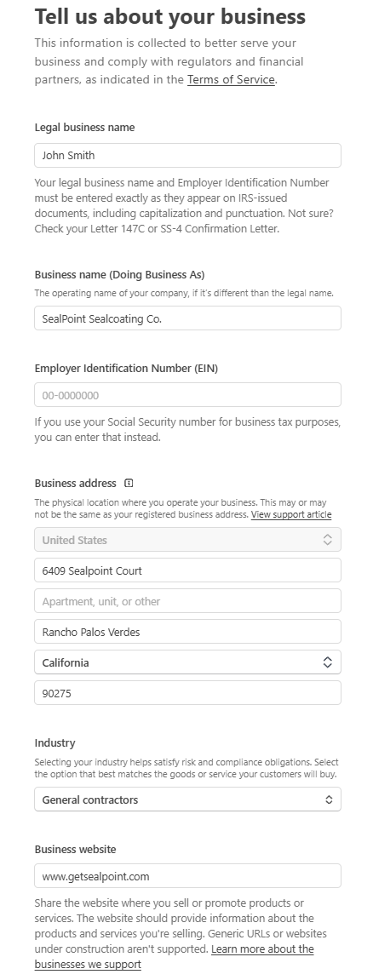Click the Apartment, unit, or other field
Screen dimensions: 373x980
tap(187, 601)
